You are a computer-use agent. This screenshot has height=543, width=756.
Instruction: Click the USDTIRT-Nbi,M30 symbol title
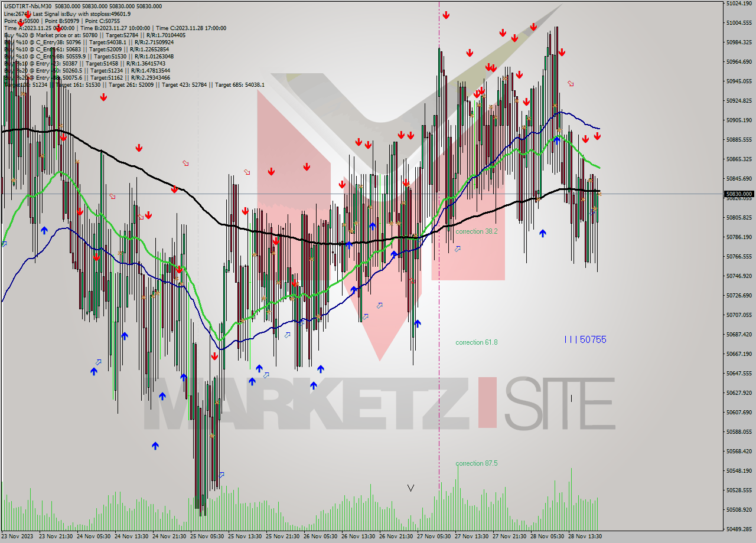pos(27,6)
